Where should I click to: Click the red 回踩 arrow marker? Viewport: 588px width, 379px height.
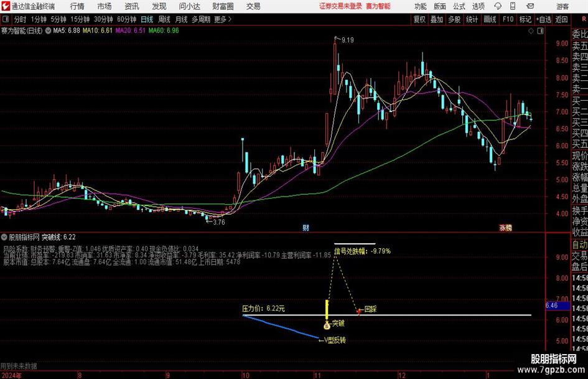pos(359,311)
